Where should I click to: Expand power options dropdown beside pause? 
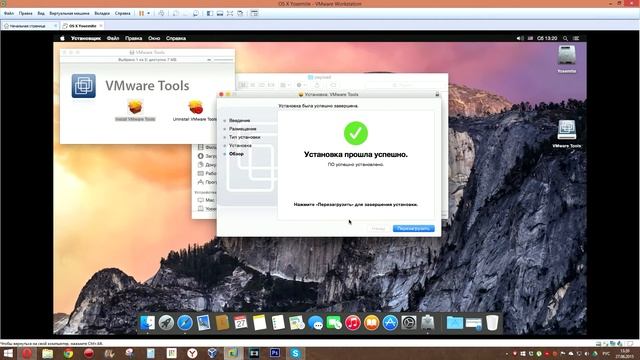point(148,13)
